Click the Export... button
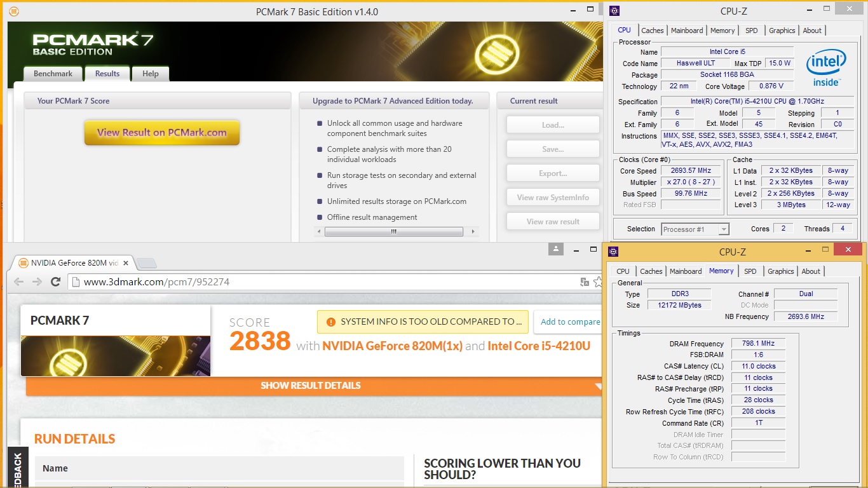868x488 pixels. point(553,173)
